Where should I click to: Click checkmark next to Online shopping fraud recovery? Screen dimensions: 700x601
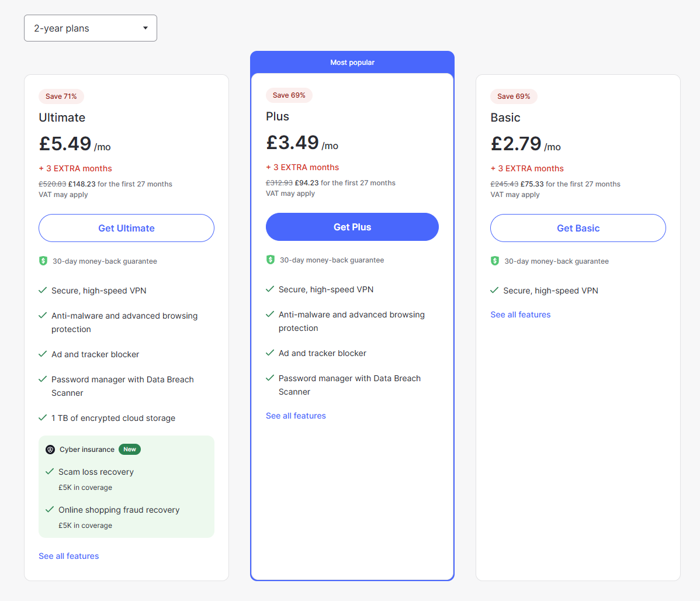click(50, 509)
